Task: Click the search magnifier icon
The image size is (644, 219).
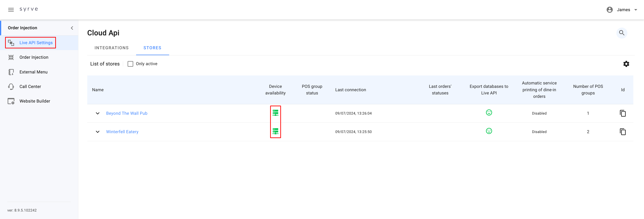Action: pos(621,33)
